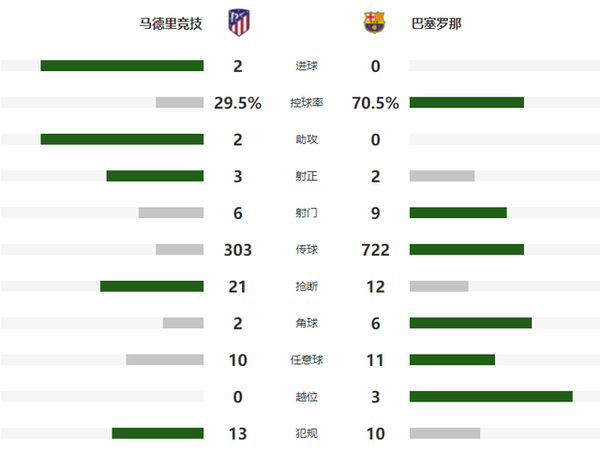The image size is (600, 452).
Task: Click Barcelona's 722 passes value
Action: pyautogui.click(x=375, y=250)
